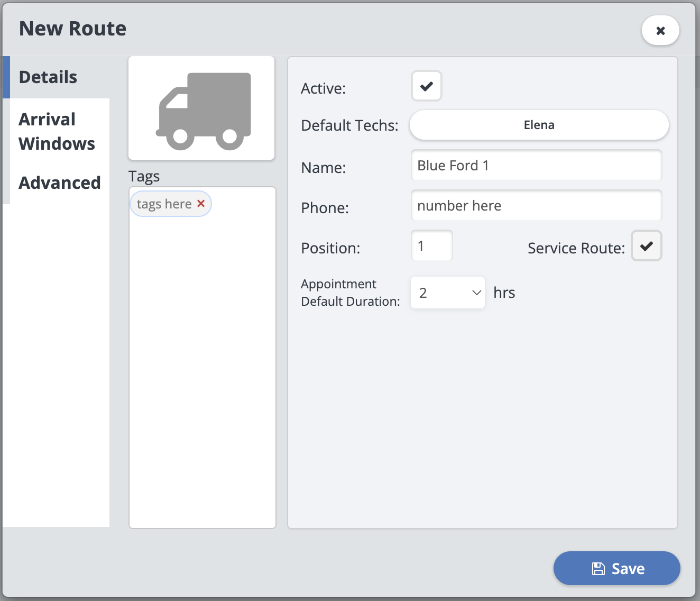700x601 pixels.
Task: Close the New Route dialog
Action: coord(660,31)
